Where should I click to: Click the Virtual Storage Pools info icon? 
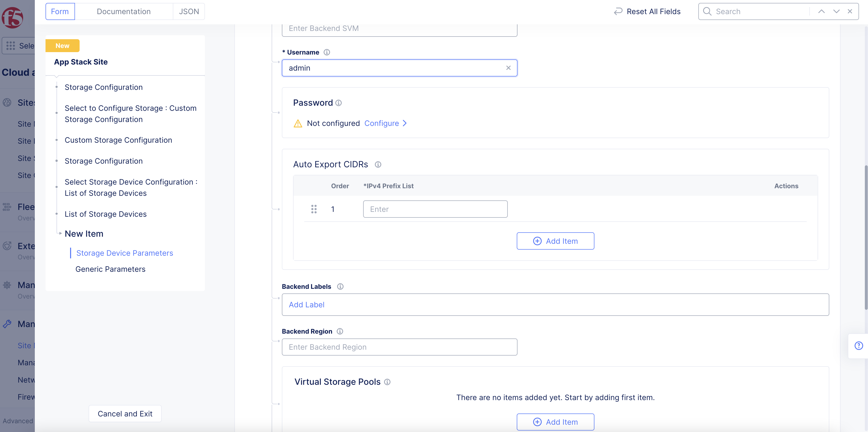tap(387, 382)
